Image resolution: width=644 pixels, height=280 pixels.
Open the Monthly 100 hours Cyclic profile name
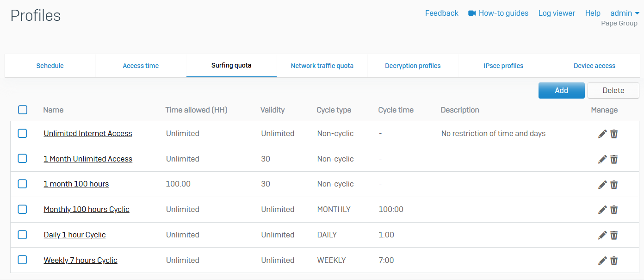click(x=87, y=209)
